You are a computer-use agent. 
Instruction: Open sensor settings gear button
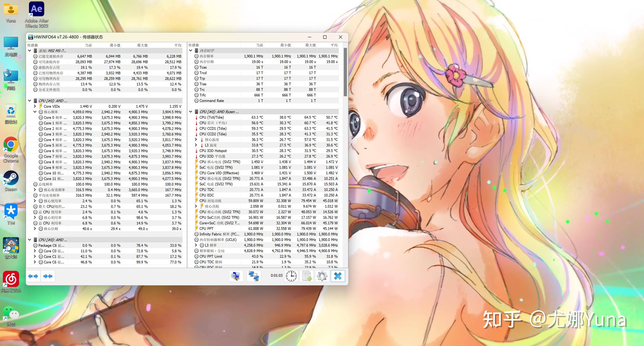(x=322, y=276)
